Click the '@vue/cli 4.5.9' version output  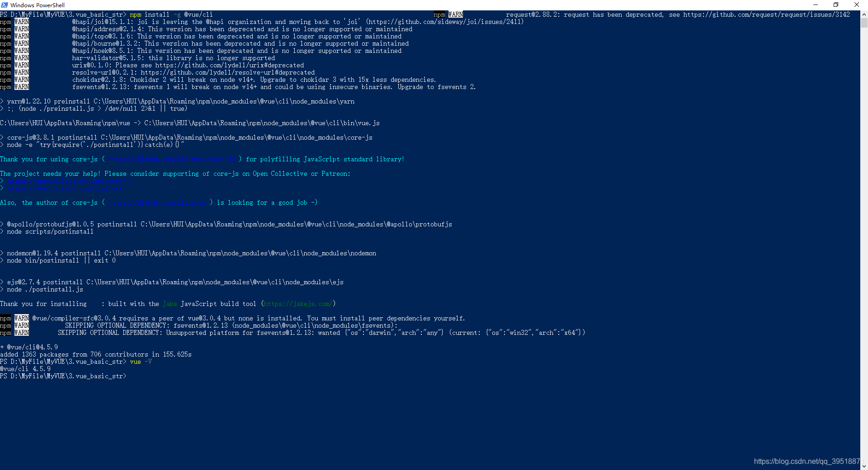point(25,369)
